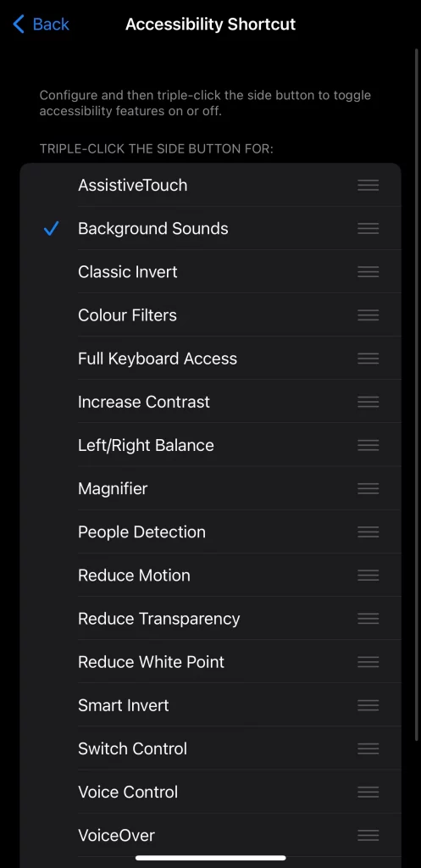Tap the Back chevron icon
421x868 pixels.
coord(19,25)
